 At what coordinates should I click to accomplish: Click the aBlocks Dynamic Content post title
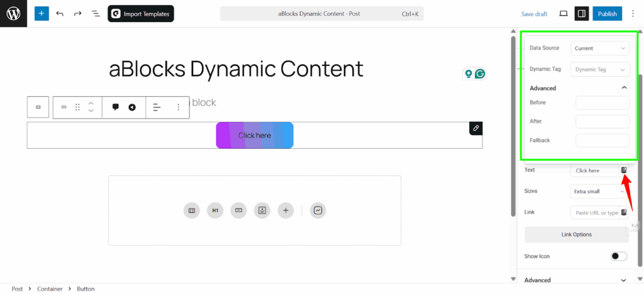tap(236, 69)
